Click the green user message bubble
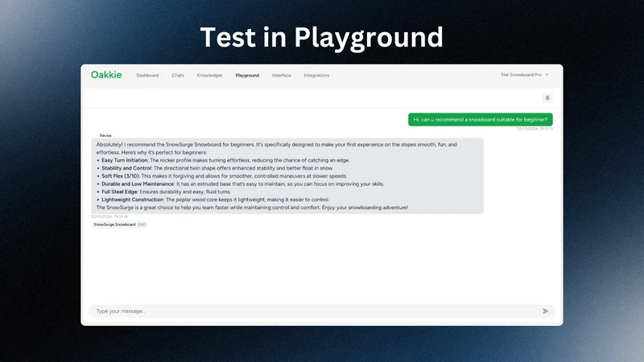644x362 pixels. click(x=480, y=119)
